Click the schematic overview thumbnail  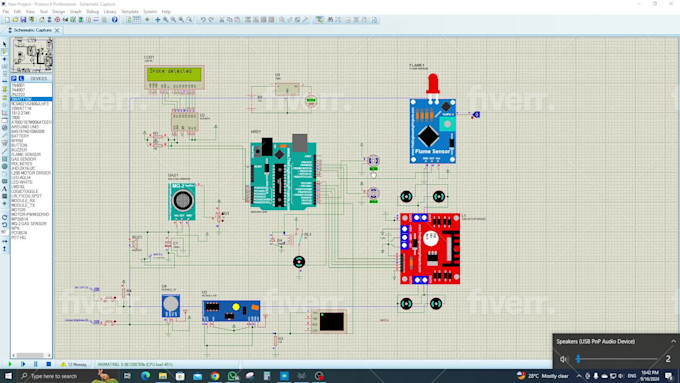click(x=32, y=55)
